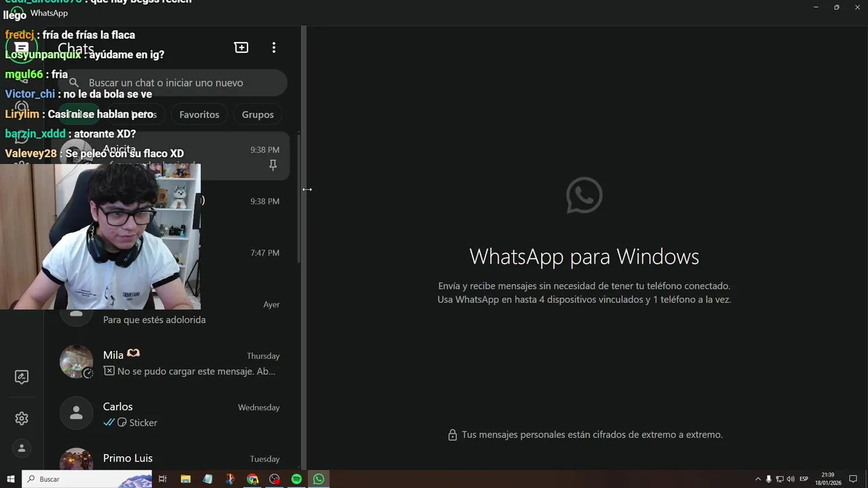Click the WhatsApp taskbar icon
The height and width of the screenshot is (488, 868).
click(319, 479)
